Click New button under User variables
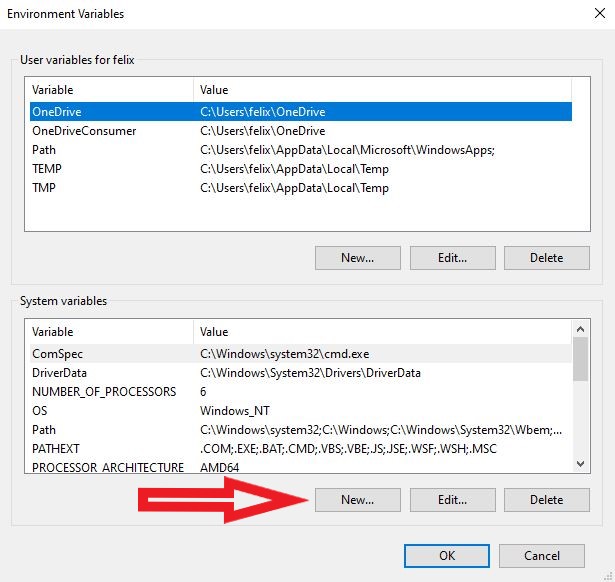This screenshot has width=615, height=582. [x=357, y=257]
